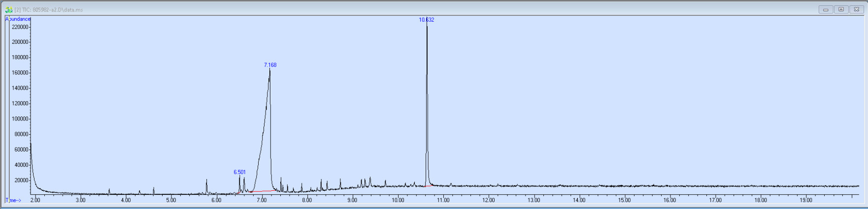Click the 5.00 time axis label
This screenshot has width=868, height=209.
point(171,200)
